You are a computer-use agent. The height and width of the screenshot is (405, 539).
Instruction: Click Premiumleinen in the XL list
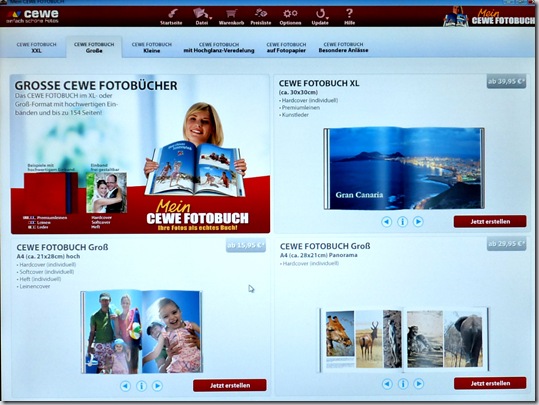coord(301,108)
